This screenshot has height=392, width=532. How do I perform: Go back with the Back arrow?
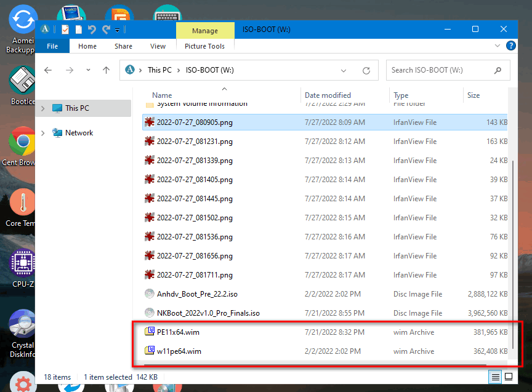pos(48,70)
